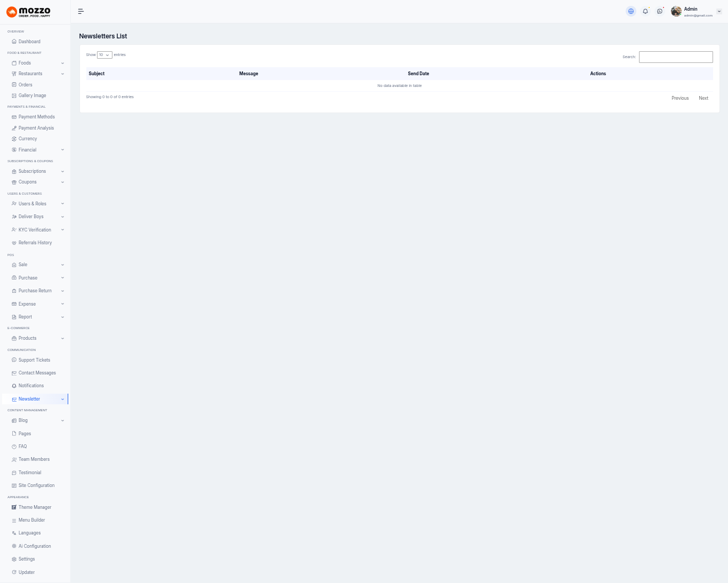The image size is (728, 583).
Task: Expand the Users & Roles submenu
Action: 62,204
